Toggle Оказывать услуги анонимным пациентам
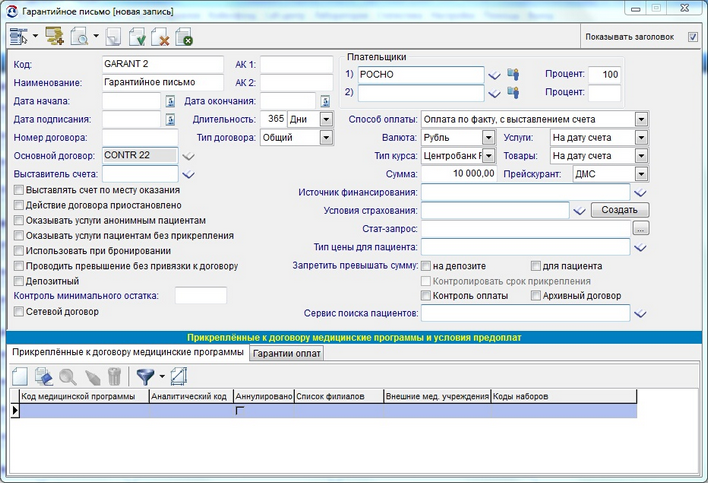 coord(19,221)
